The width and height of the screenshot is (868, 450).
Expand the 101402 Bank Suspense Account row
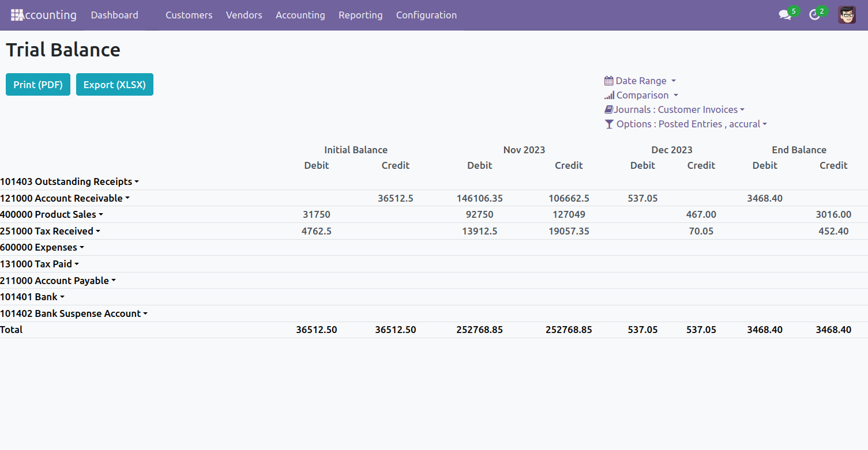tap(74, 313)
